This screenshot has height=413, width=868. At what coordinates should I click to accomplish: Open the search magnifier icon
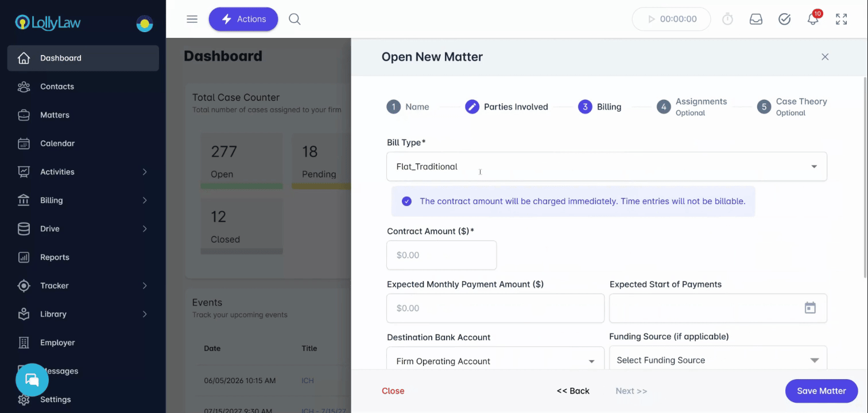[x=294, y=19]
